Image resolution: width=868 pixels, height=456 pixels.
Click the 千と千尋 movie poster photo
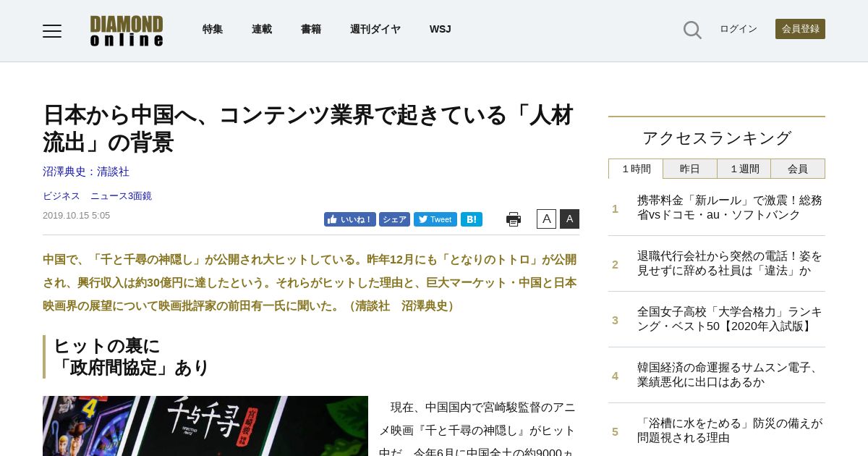click(205, 426)
